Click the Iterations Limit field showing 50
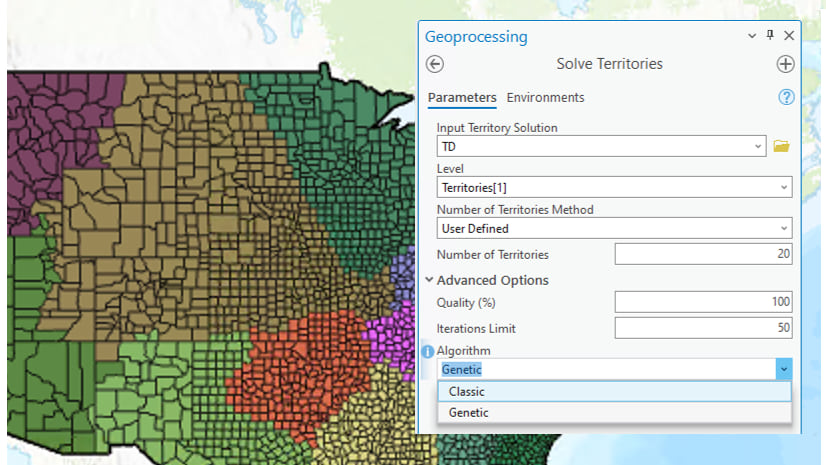The height and width of the screenshot is (465, 826). pos(703,328)
